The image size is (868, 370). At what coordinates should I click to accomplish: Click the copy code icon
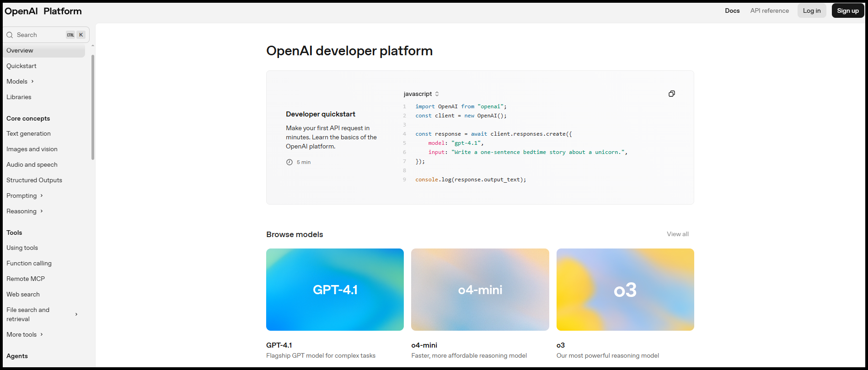point(671,94)
